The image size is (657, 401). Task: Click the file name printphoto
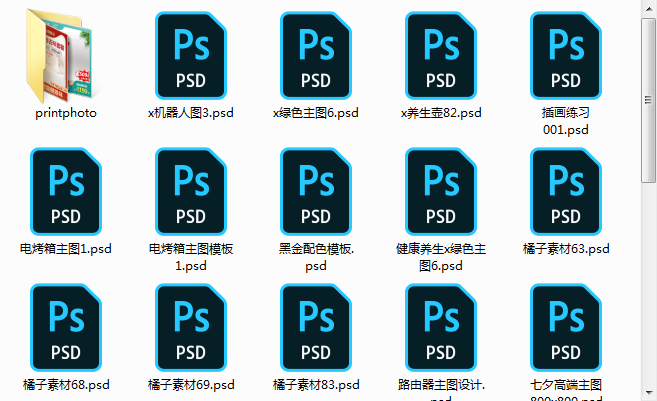[66, 113]
